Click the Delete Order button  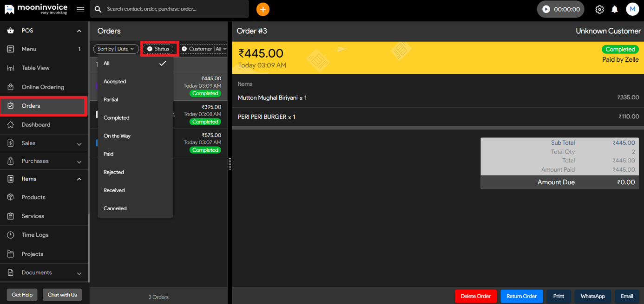click(x=475, y=296)
